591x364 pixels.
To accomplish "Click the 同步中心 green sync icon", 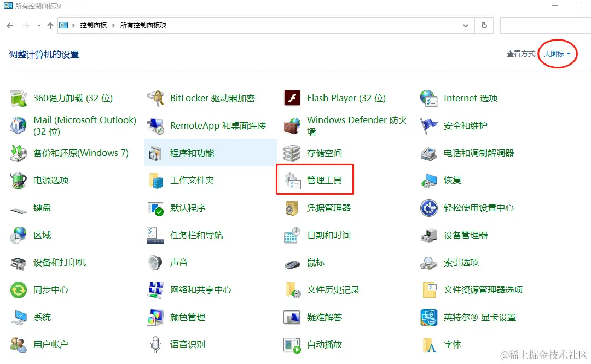I will pos(19,290).
